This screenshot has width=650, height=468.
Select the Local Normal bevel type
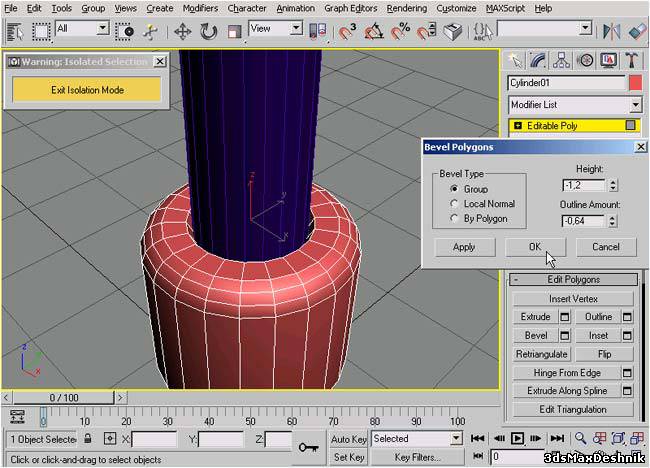click(454, 204)
